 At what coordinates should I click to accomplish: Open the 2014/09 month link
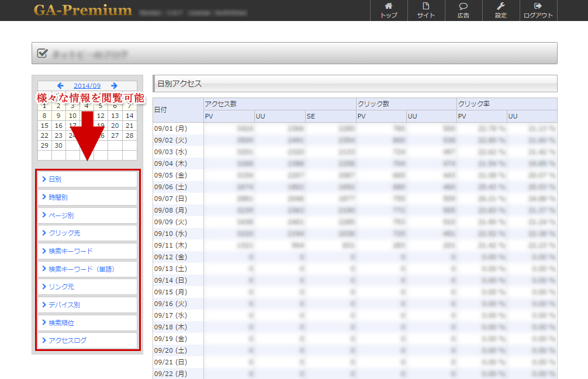(87, 86)
